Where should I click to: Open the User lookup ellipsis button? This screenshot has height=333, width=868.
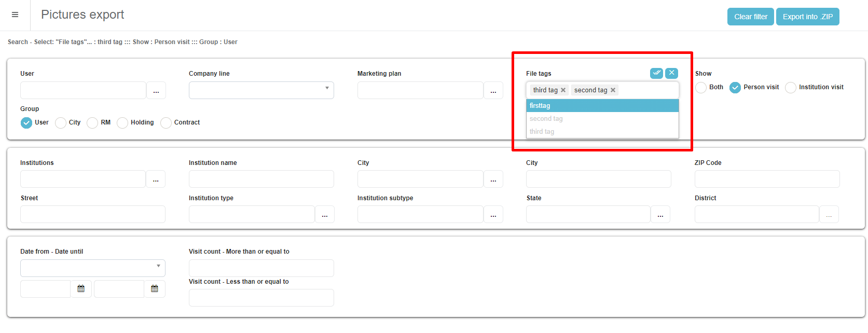click(x=156, y=91)
